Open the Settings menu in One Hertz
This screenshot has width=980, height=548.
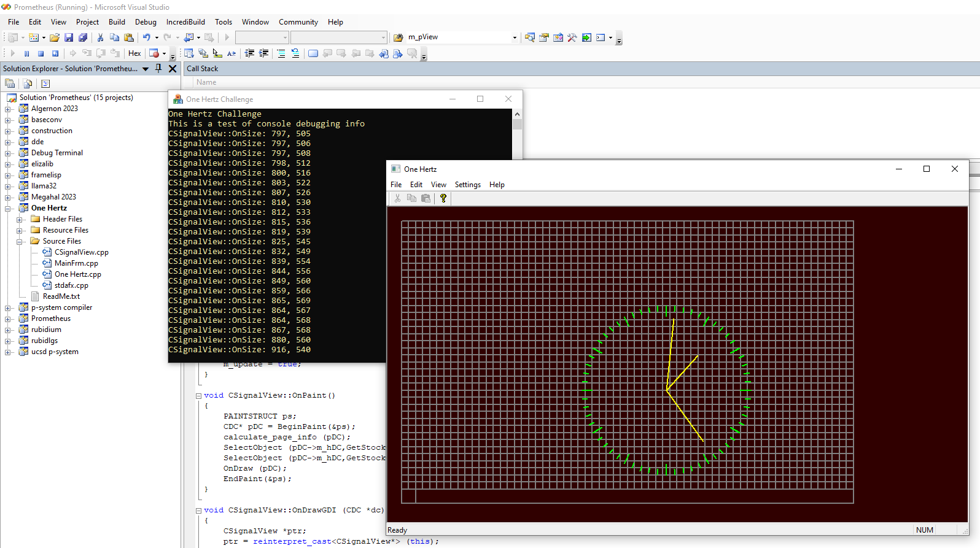click(x=467, y=185)
